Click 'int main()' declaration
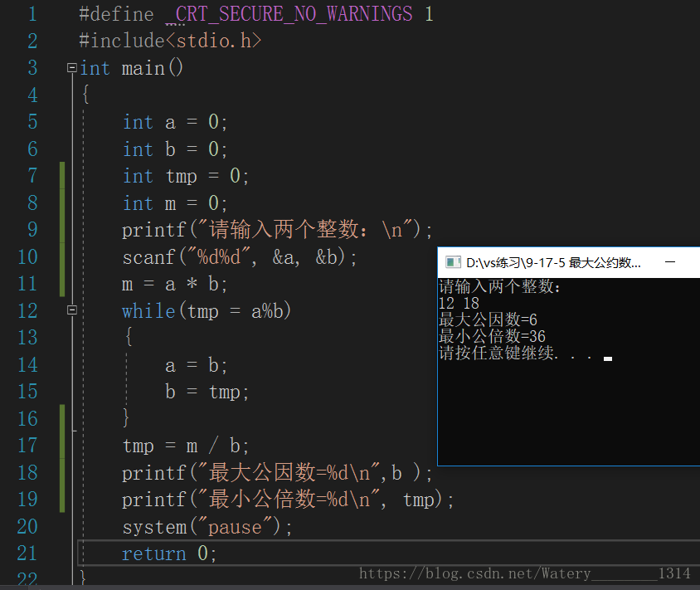The image size is (700, 590). click(x=131, y=68)
